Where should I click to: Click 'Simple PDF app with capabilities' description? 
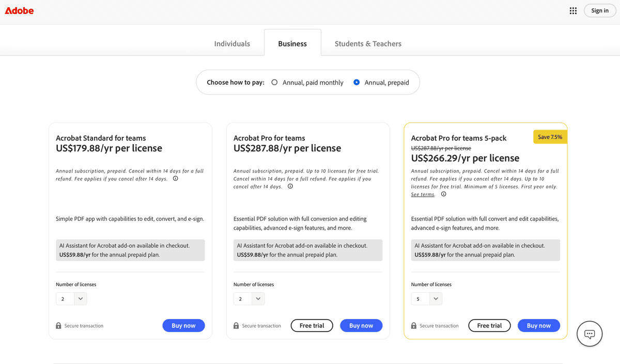tap(130, 219)
